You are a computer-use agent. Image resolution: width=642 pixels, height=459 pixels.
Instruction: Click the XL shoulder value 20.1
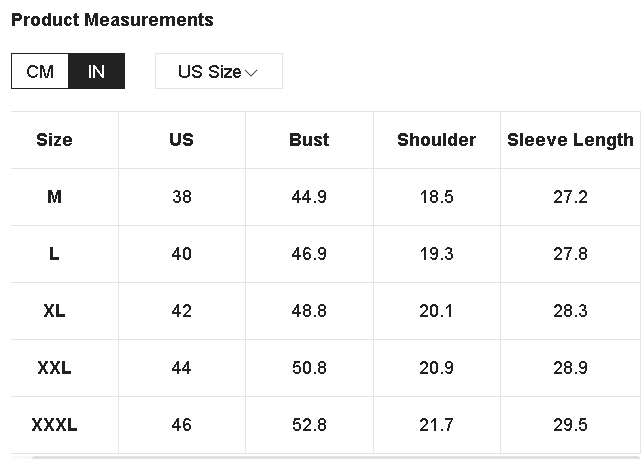436,311
